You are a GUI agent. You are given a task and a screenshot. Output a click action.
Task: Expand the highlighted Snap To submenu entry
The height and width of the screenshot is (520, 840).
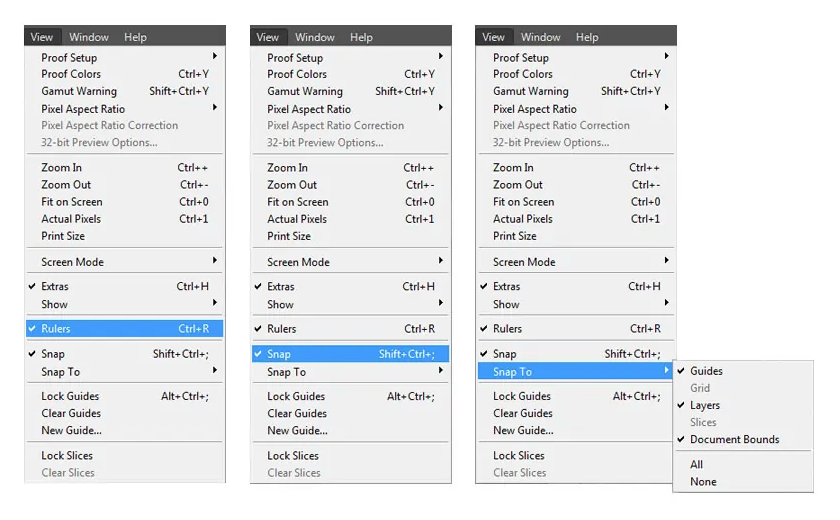coord(512,372)
